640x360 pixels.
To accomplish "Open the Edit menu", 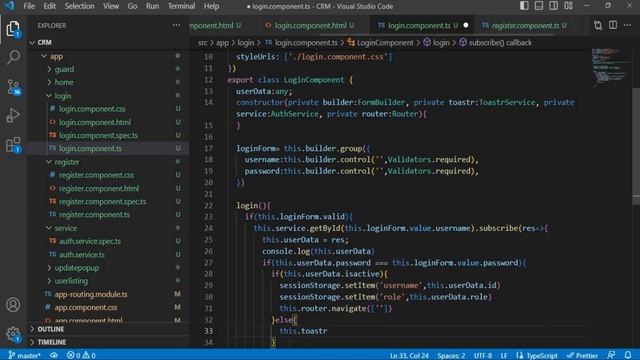I will (49, 6).
